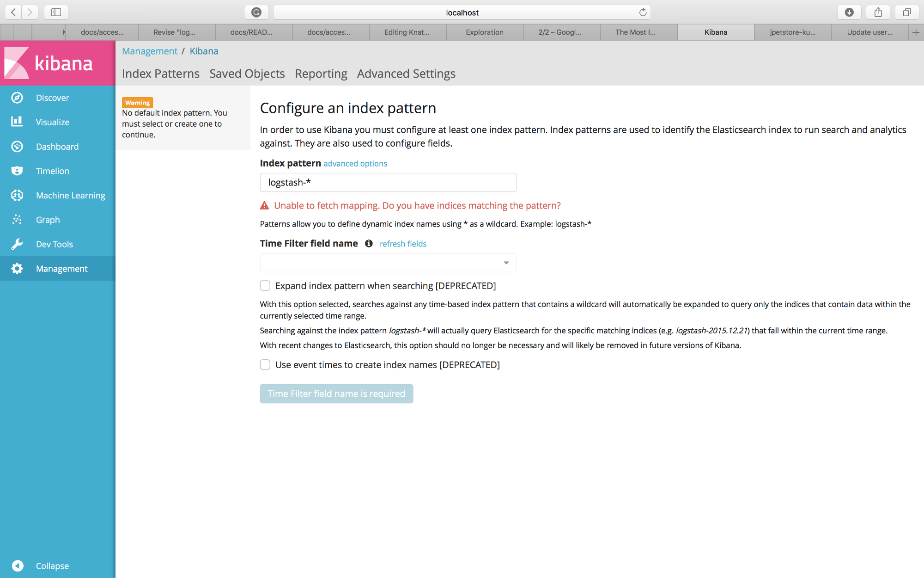Open Dev Tools wrench icon
This screenshot has height=578, width=924.
pos(17,244)
